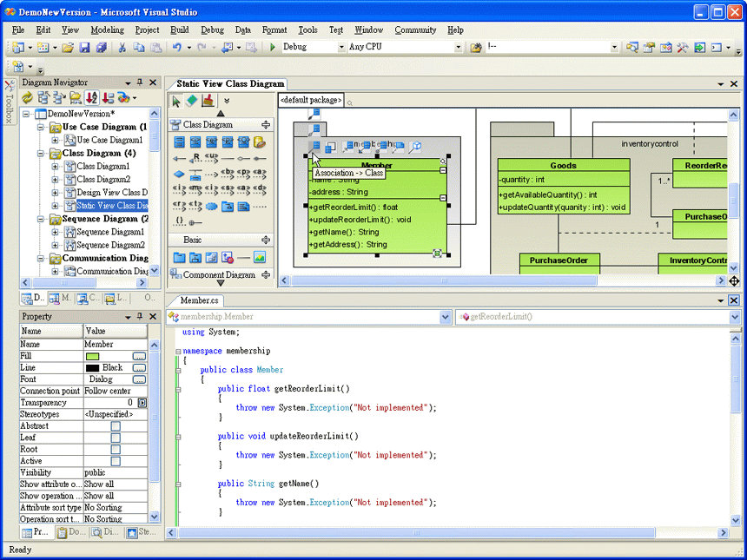Click the Font ellipsis button
Viewport: 747px width, 560px height.
click(x=139, y=379)
